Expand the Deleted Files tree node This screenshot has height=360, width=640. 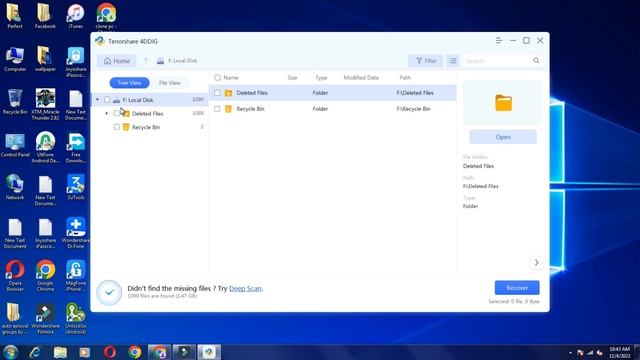[x=107, y=113]
